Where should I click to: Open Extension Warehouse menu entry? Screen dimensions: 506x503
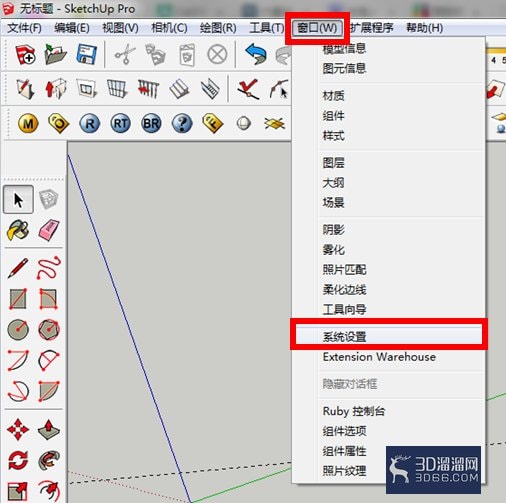pyautogui.click(x=379, y=357)
